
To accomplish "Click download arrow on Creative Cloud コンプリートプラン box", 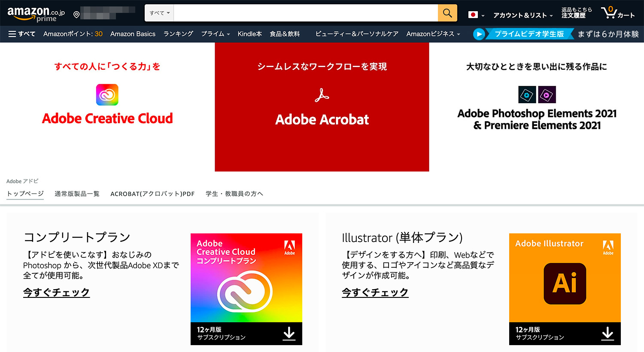I will [x=289, y=334].
